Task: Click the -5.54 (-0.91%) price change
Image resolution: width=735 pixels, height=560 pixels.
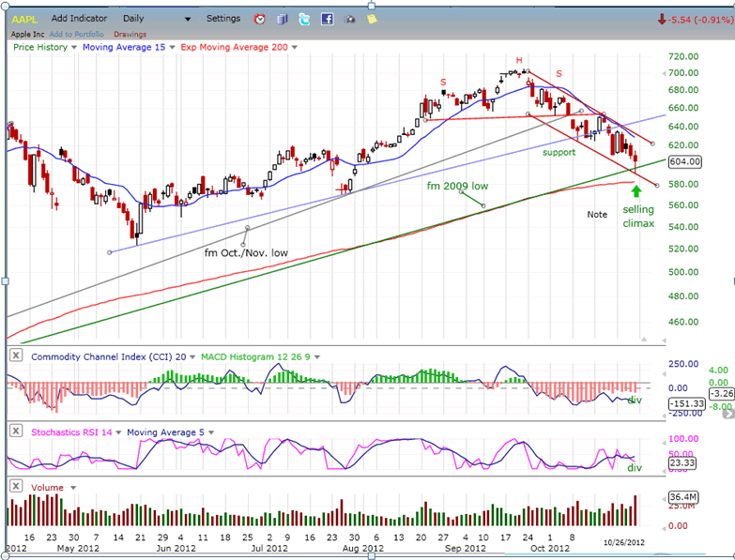Action: coord(700,20)
